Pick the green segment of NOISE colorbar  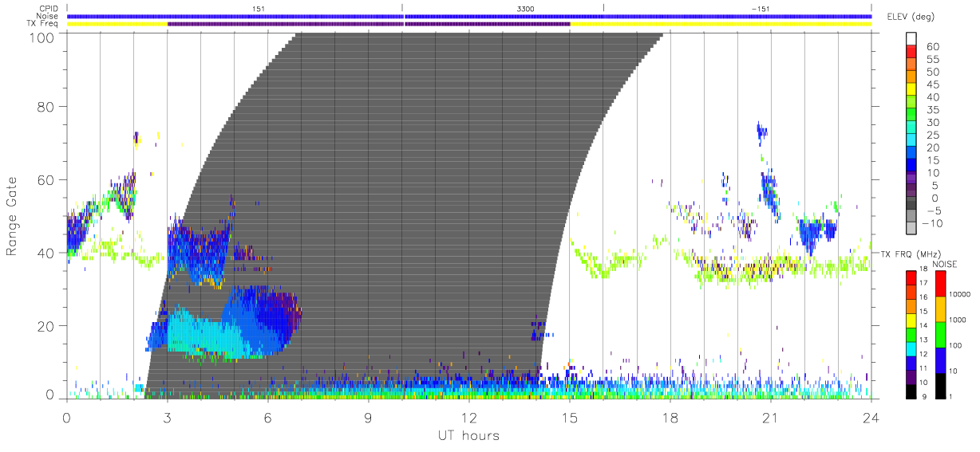(940, 333)
